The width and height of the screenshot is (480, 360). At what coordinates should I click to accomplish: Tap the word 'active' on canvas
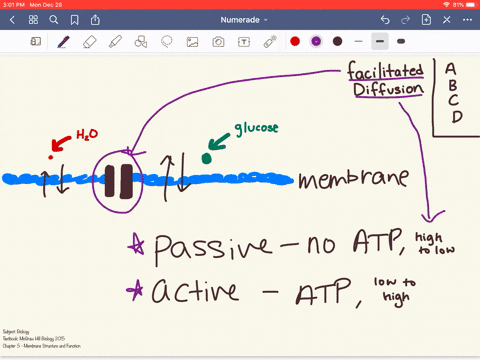195,291
